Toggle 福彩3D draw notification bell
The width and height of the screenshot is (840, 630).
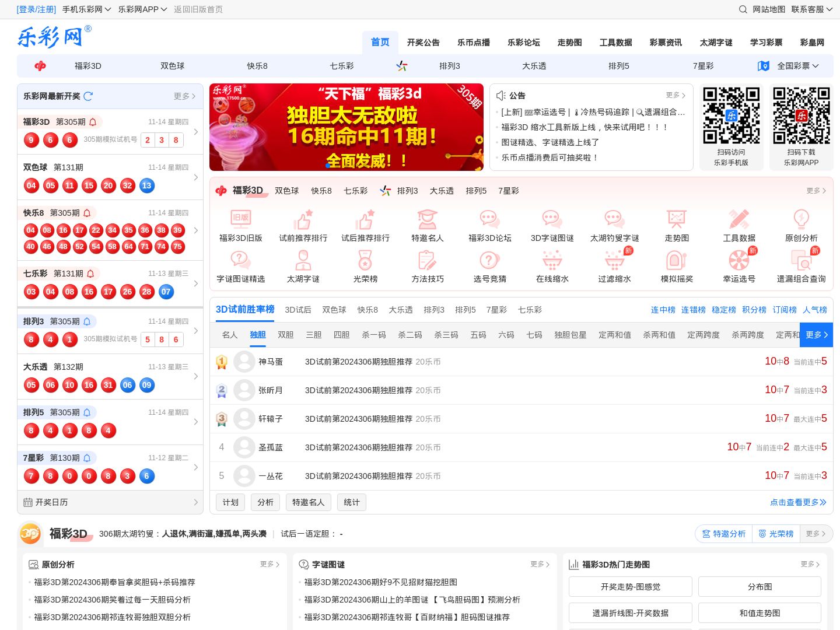point(93,122)
